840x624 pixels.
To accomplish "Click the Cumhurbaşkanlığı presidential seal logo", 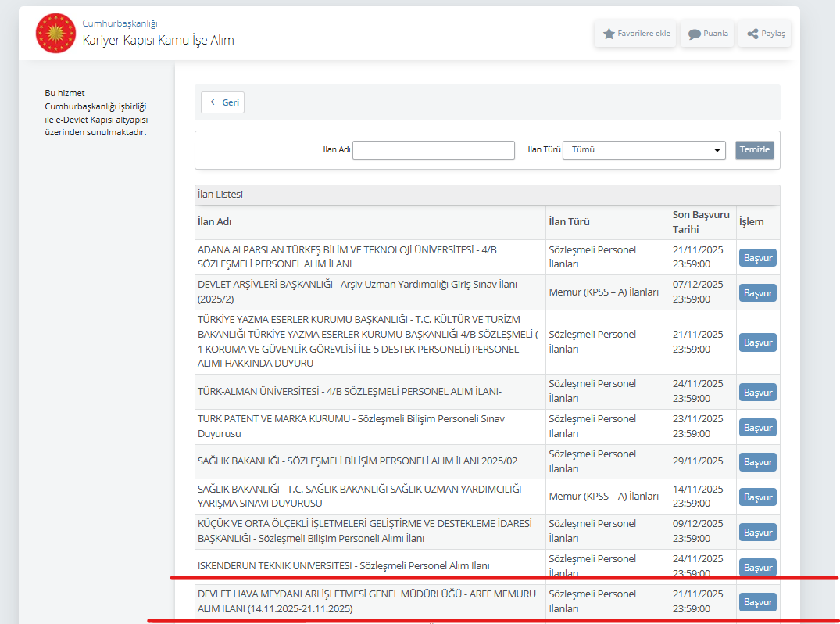I will click(x=55, y=33).
